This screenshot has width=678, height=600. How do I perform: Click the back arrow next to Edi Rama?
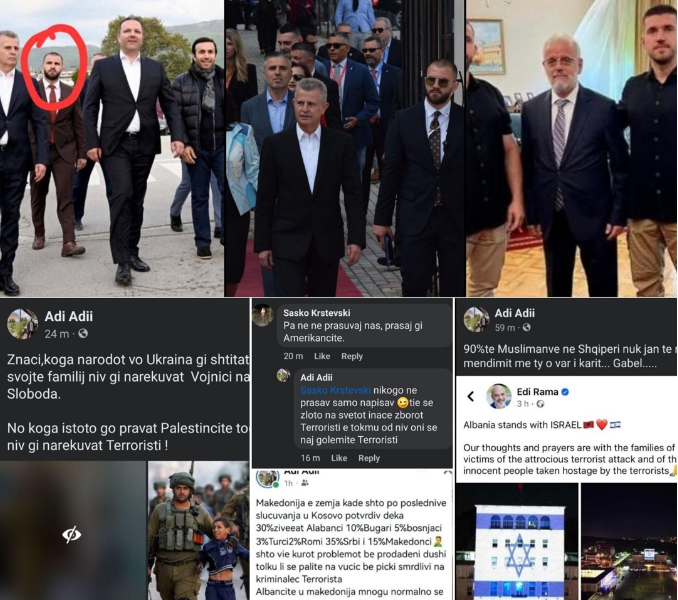(x=471, y=396)
